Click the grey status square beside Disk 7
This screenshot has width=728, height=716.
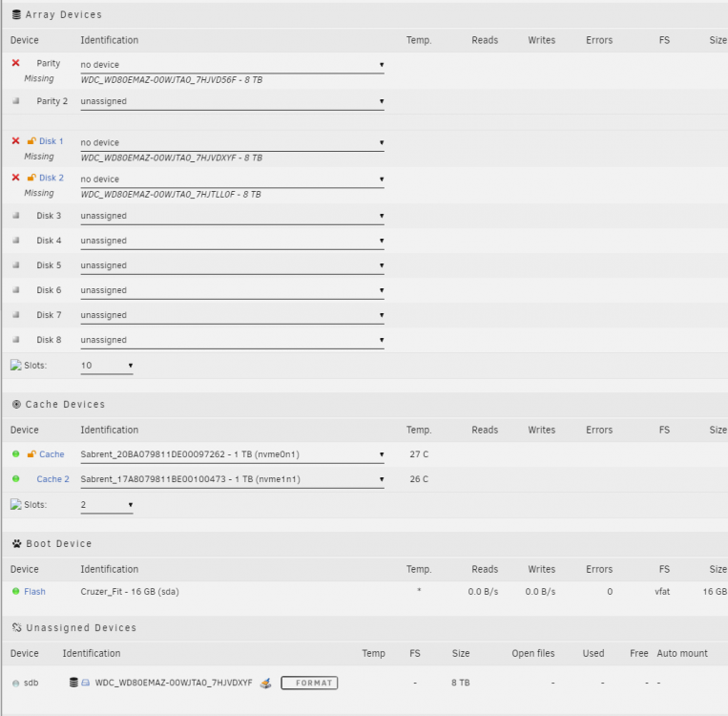pos(16,314)
